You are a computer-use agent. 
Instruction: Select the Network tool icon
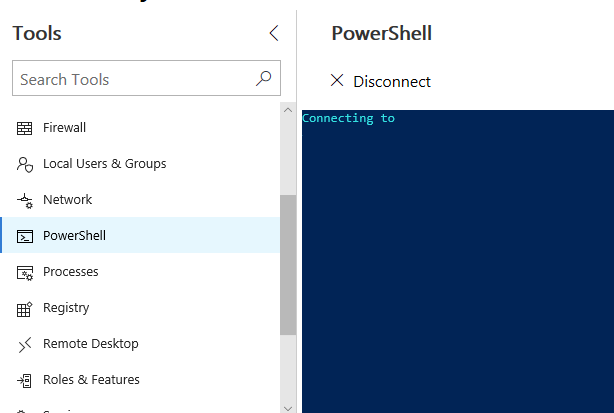point(25,200)
